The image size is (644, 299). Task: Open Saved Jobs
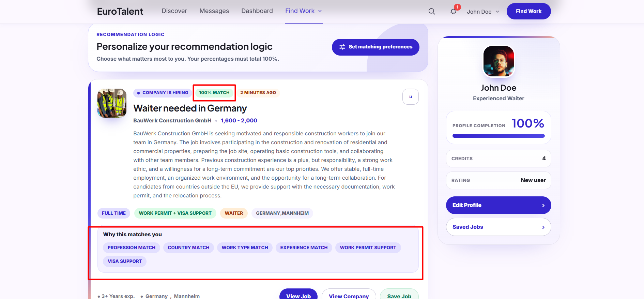click(499, 227)
